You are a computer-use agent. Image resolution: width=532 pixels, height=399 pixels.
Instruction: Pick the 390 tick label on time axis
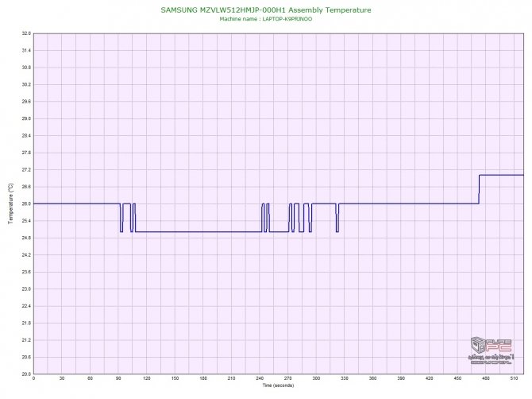tap(401, 378)
